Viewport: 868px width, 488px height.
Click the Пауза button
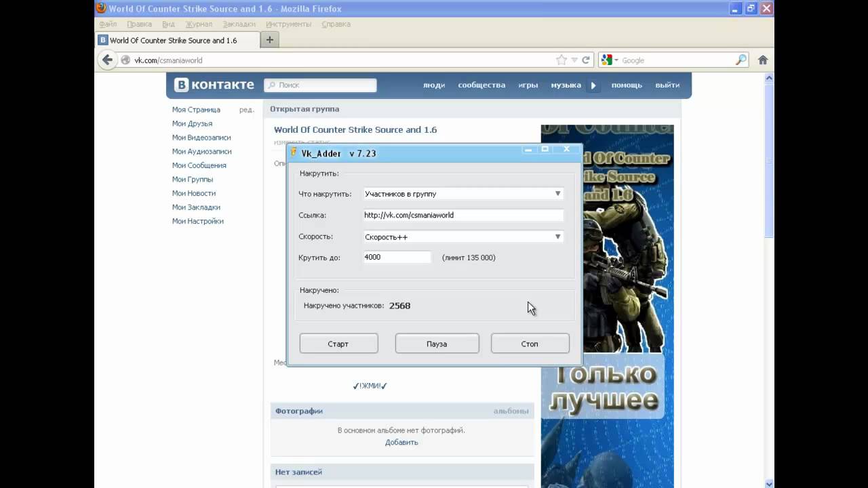[x=437, y=344]
